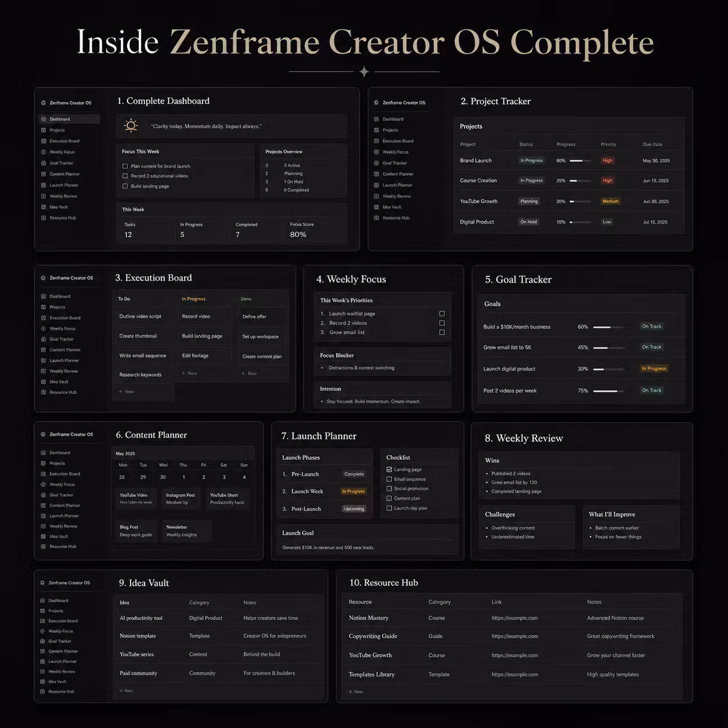Screen dimensions: 728x728
Task: Click Resource Hub icon in Complete Dashboard panel sidebar
Action: click(44, 218)
